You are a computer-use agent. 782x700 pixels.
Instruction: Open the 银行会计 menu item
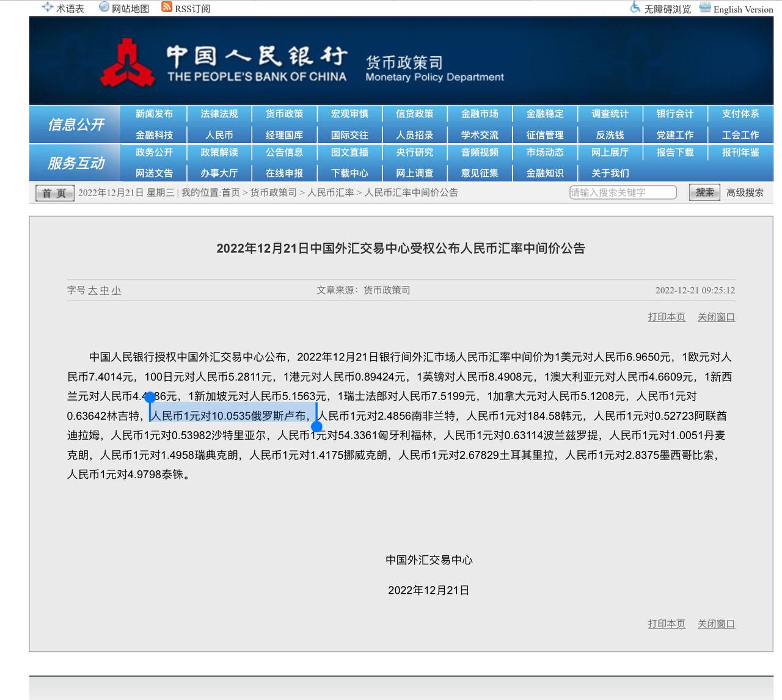pyautogui.click(x=675, y=114)
